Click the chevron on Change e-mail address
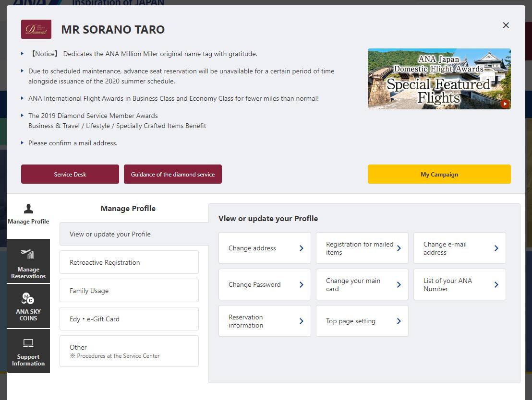 click(x=496, y=248)
